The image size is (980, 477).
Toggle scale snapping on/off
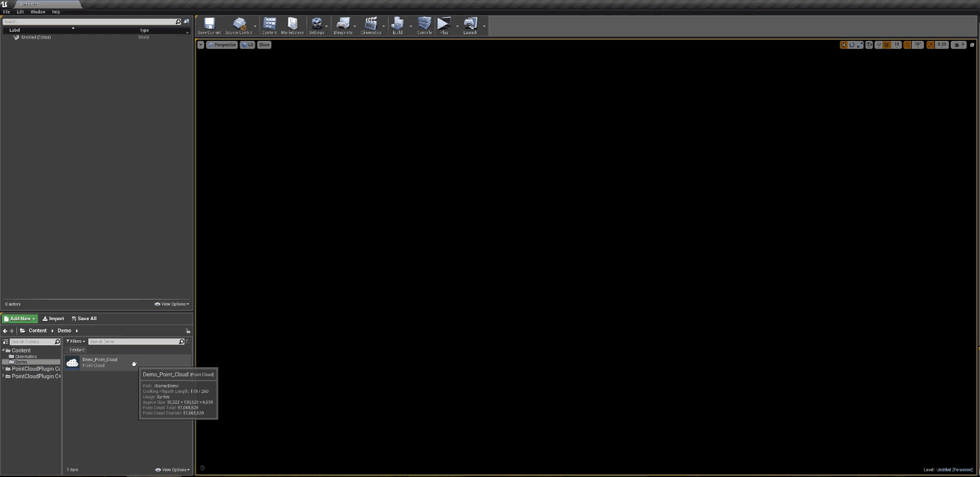(930, 45)
